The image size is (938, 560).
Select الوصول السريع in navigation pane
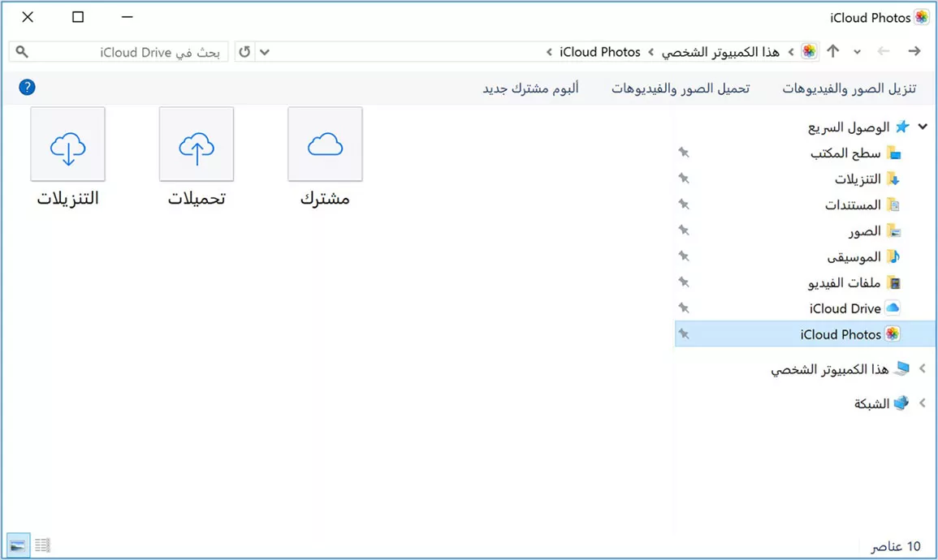point(849,127)
